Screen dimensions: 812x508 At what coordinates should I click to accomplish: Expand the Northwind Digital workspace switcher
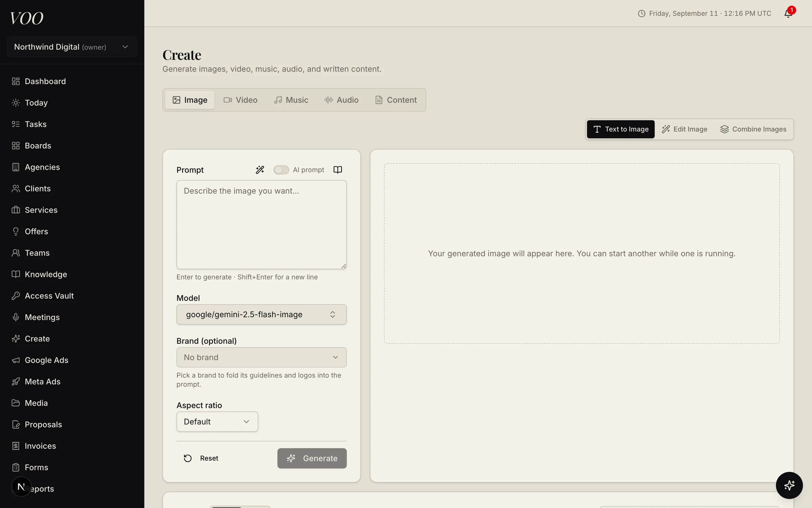tap(72, 47)
